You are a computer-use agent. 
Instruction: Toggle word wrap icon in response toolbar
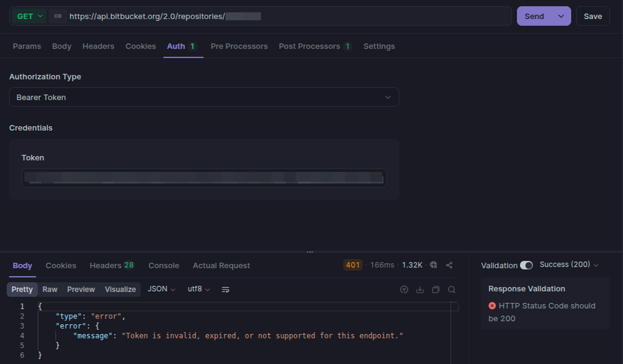(x=226, y=289)
